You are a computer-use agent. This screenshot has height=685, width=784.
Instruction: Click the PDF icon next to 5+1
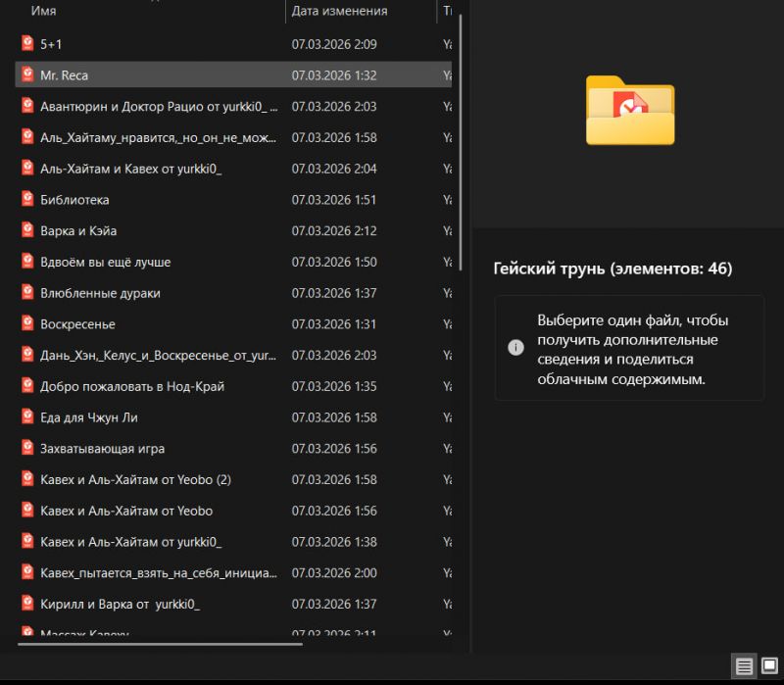coord(27,43)
